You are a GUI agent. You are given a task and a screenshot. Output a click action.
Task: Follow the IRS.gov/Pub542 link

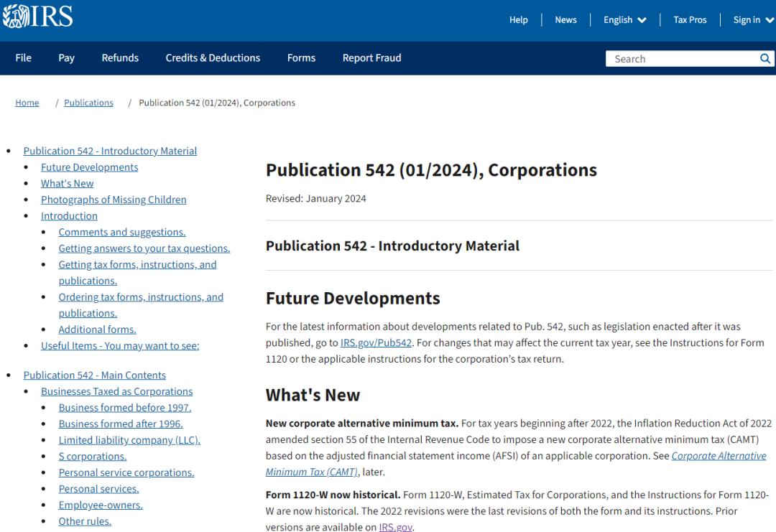[376, 342]
